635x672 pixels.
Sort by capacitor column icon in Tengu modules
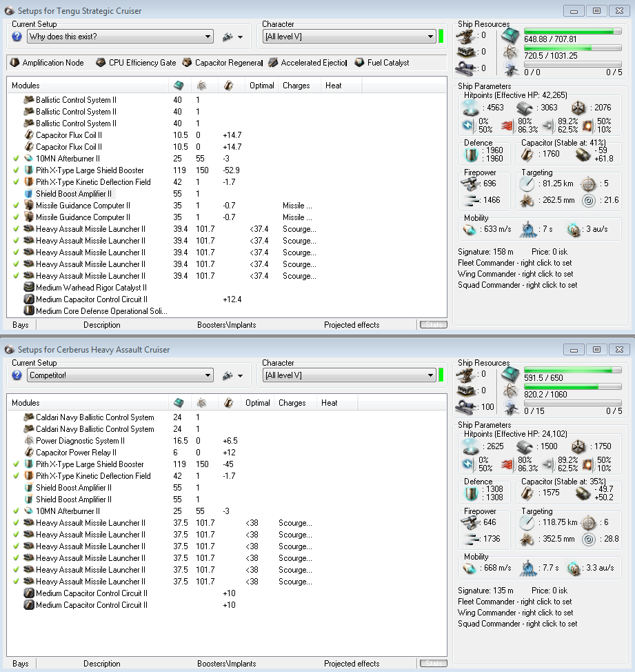pos(228,86)
